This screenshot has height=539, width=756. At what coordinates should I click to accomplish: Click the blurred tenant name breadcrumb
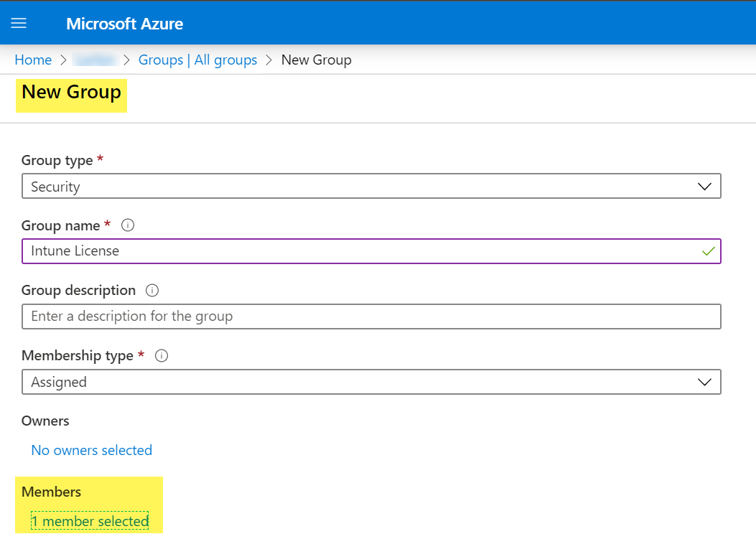tap(95, 60)
